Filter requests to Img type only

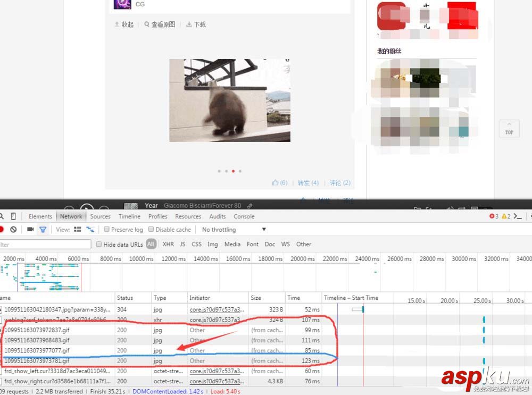[213, 244]
